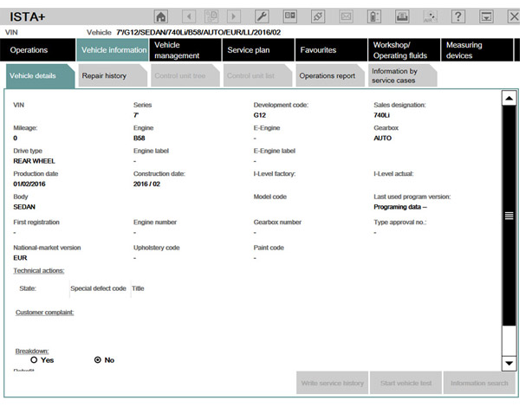The width and height of the screenshot is (532, 407).
Task: Click the Customer complaint heading
Action: pyautogui.click(x=44, y=313)
